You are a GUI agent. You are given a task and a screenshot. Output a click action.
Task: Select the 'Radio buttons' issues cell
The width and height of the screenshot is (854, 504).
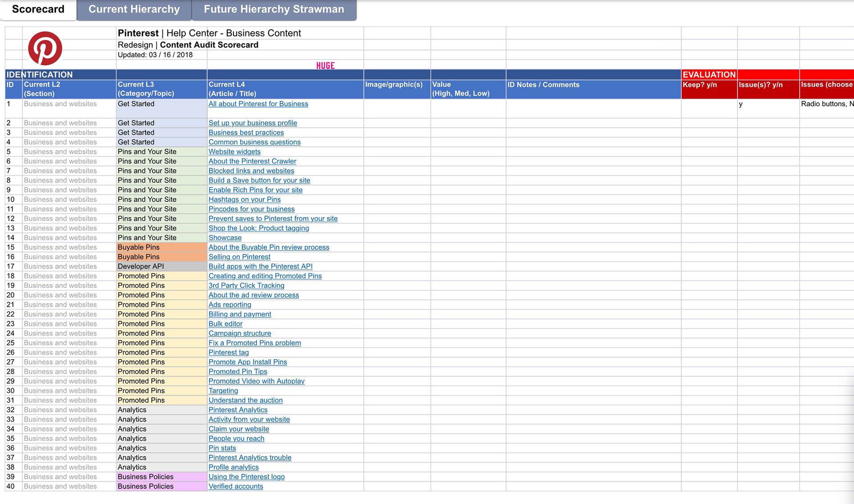tap(827, 108)
